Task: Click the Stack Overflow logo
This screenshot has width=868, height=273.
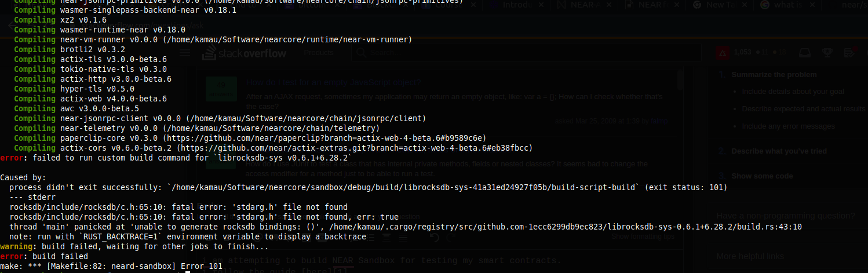Action: pyautogui.click(x=243, y=54)
